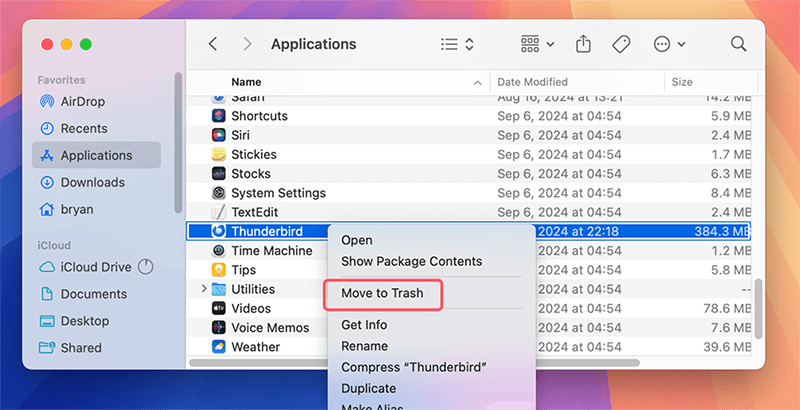Screen dimensions: 800x410
Task: Open list view options switcher
Action: coord(457,44)
